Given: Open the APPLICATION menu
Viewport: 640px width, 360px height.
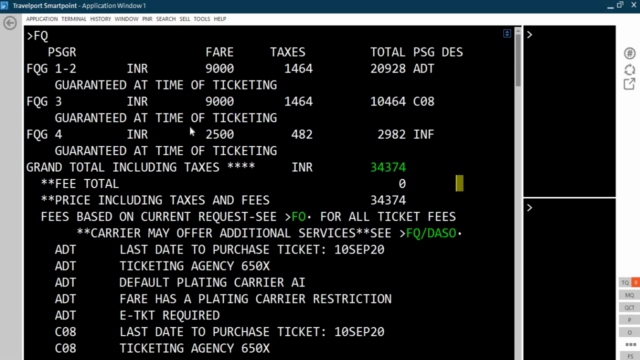Looking at the screenshot, I should click(42, 19).
